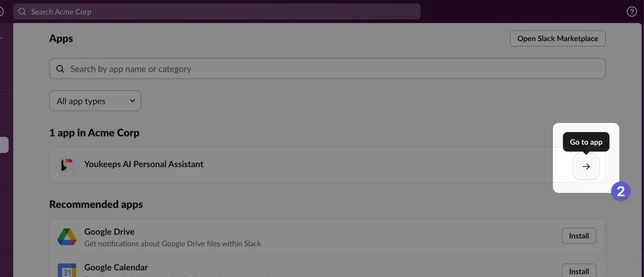Click the help question mark icon
The width and height of the screenshot is (644, 277).
click(x=632, y=12)
